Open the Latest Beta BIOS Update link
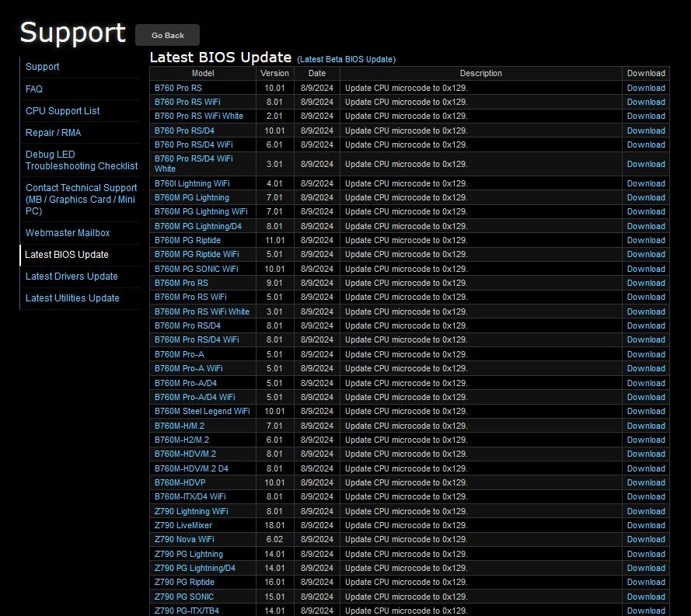 [x=346, y=60]
